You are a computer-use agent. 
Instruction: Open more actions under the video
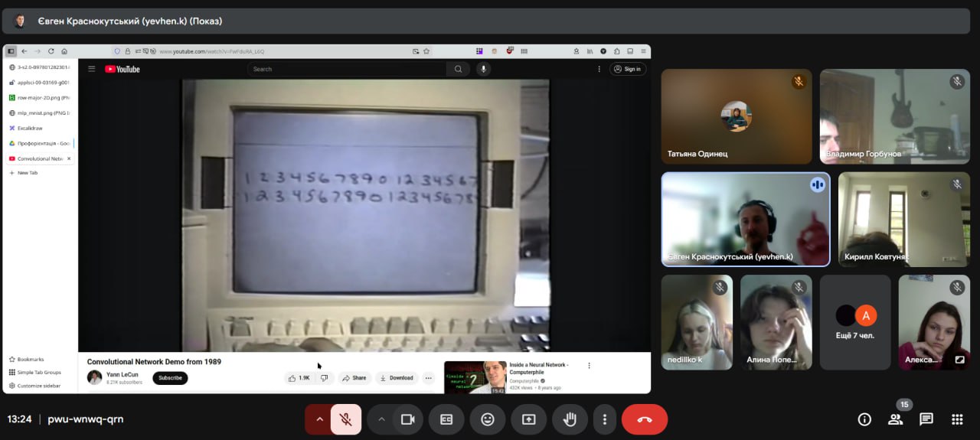pyautogui.click(x=428, y=378)
